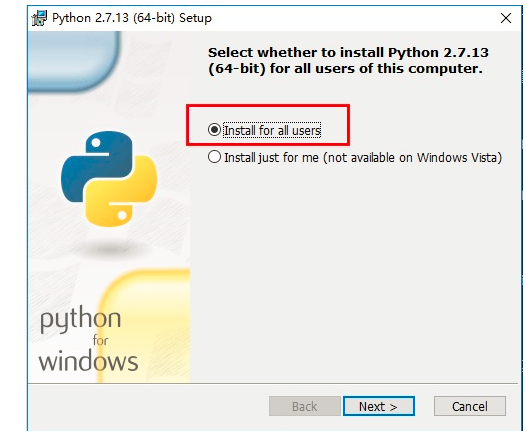Click the 'python' word in the sidebar banner
The width and height of the screenshot is (527, 435).
80,320
